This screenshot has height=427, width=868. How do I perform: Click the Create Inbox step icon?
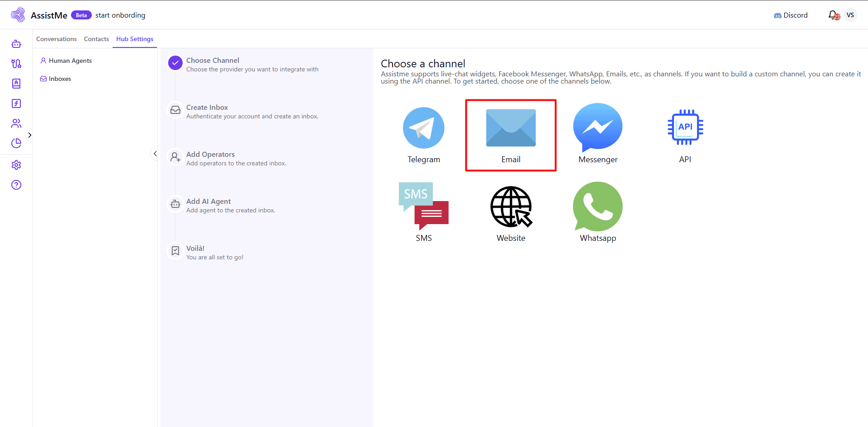coord(175,110)
